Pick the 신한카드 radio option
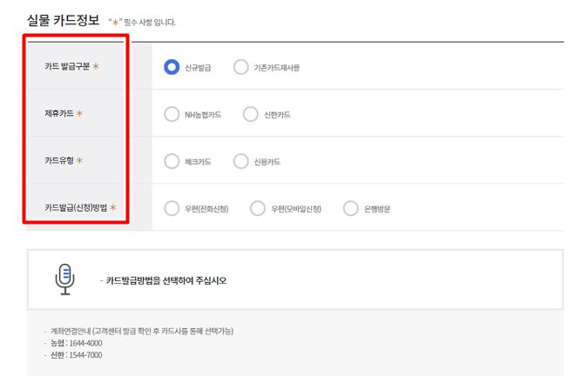 click(x=251, y=114)
